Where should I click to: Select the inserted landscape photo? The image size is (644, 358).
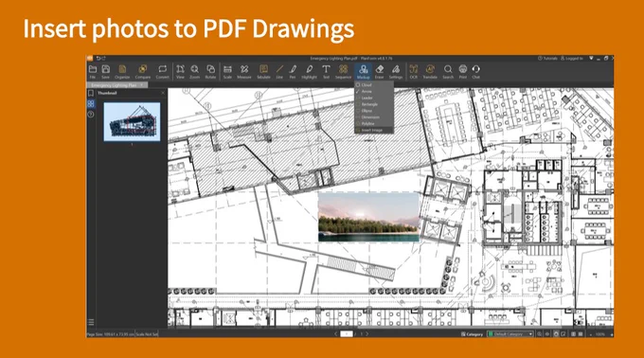click(368, 217)
